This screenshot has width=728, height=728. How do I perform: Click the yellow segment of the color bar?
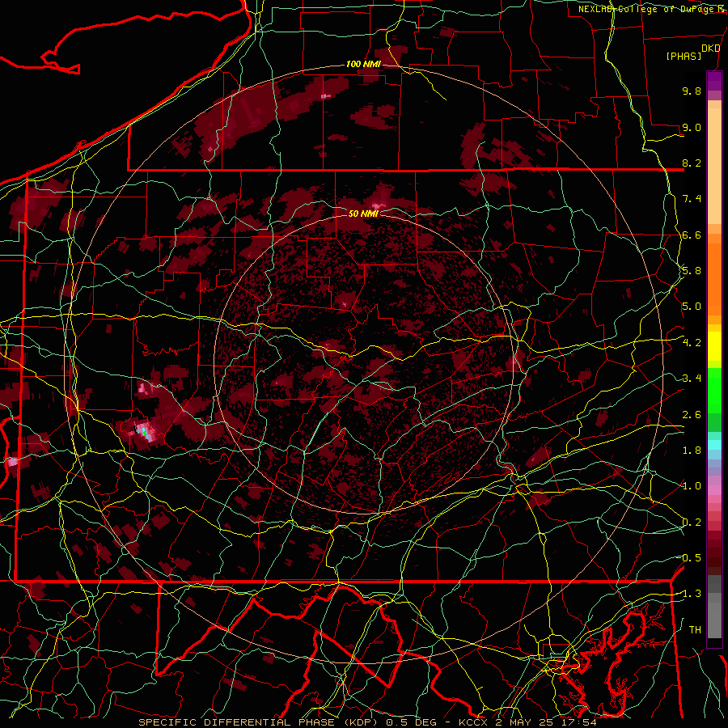pyautogui.click(x=714, y=346)
